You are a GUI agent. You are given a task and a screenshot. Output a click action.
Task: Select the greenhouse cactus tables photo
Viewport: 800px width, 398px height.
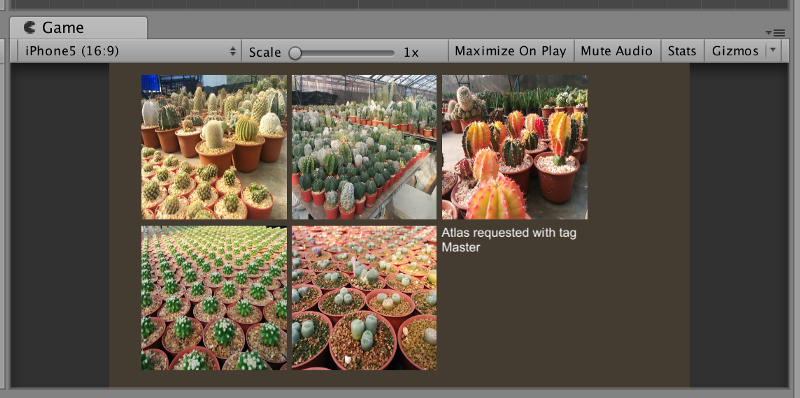[x=364, y=147]
